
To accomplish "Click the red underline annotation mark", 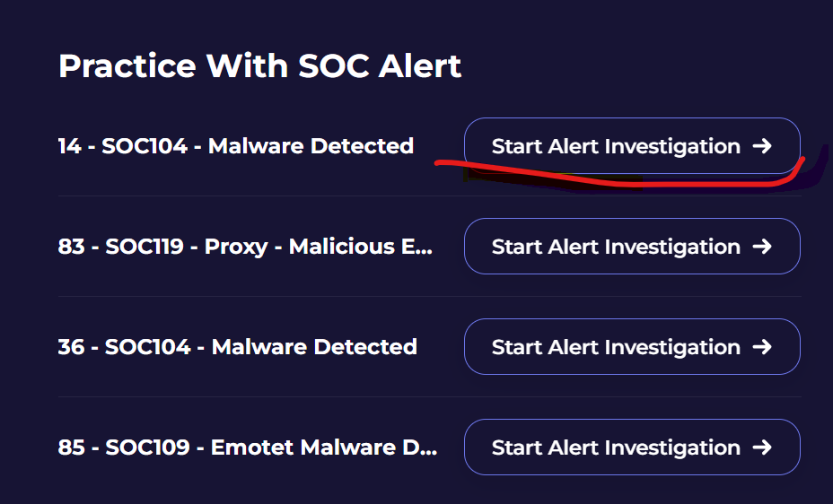I will (x=610, y=178).
